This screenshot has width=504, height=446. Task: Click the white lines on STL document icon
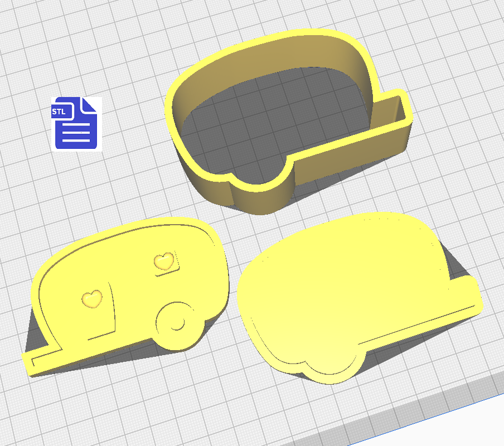coord(76,133)
